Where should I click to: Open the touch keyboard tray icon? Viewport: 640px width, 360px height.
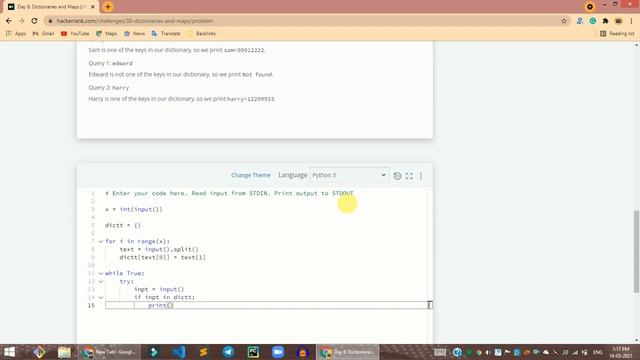(x=440, y=352)
